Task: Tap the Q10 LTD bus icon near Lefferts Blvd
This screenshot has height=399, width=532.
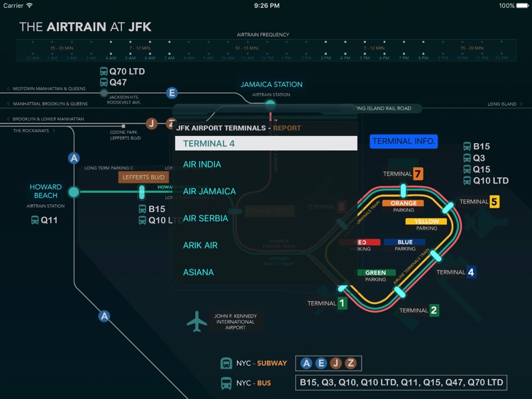Action: 142,220
